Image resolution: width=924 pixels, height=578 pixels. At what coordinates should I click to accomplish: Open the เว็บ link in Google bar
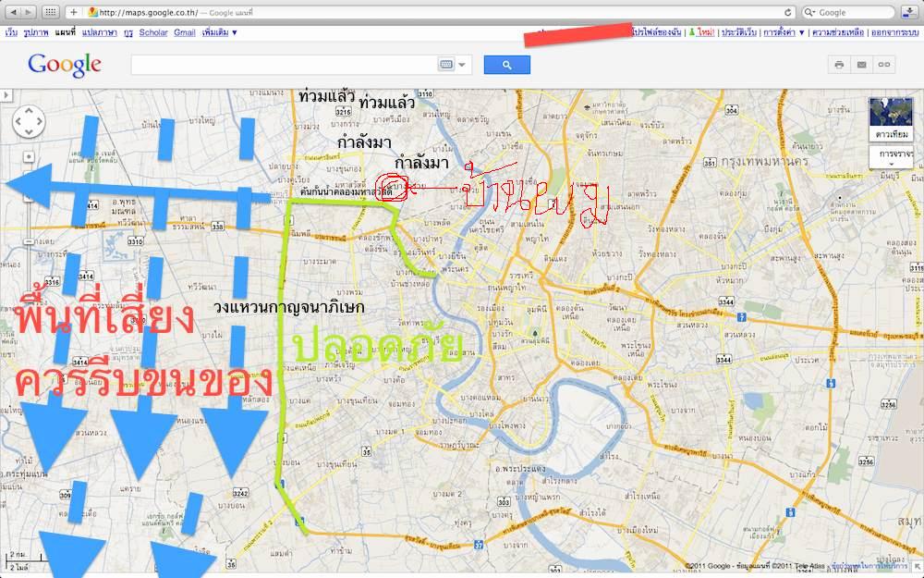11,32
